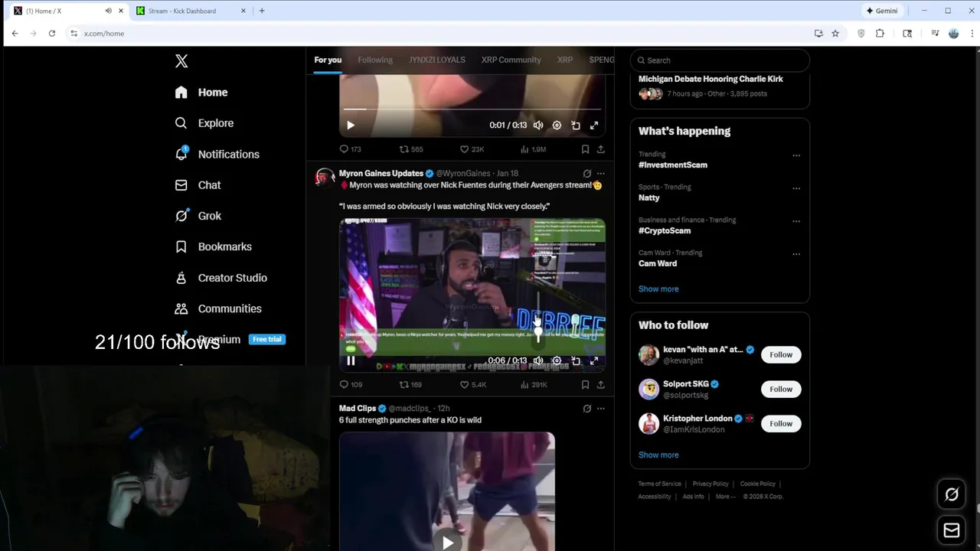Click Show more under What's happening
Screen dimensions: 980x551
click(x=658, y=289)
